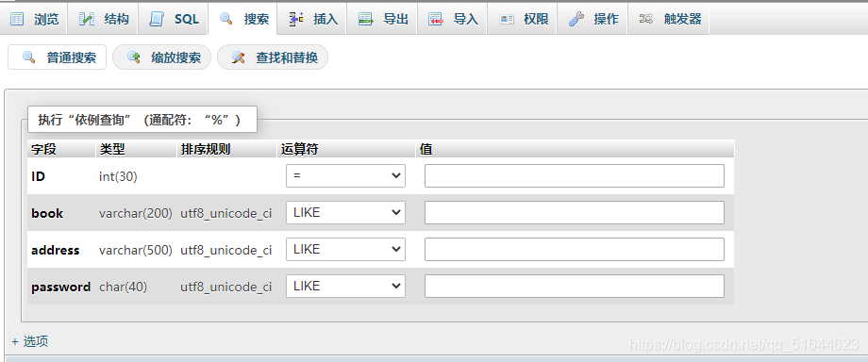Click utf8_unicode_ci in the password row
This screenshot has width=868, height=362.
[x=226, y=288]
